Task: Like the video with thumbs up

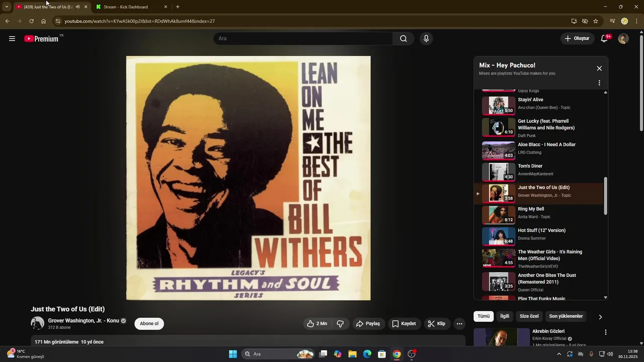Action: click(317, 324)
